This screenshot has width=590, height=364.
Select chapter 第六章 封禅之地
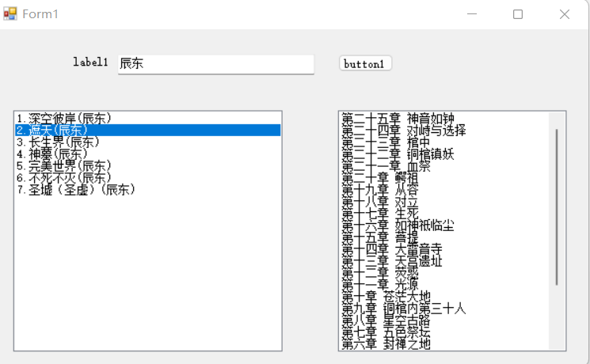coord(386,344)
